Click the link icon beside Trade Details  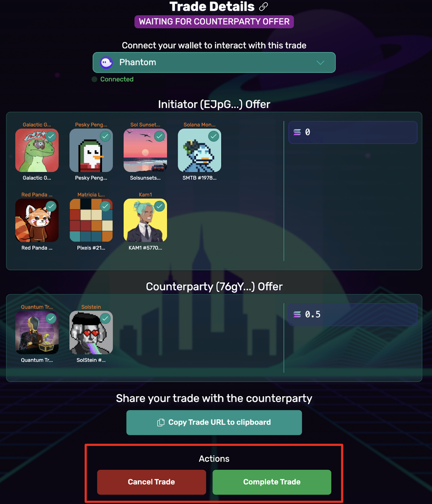tap(264, 6)
